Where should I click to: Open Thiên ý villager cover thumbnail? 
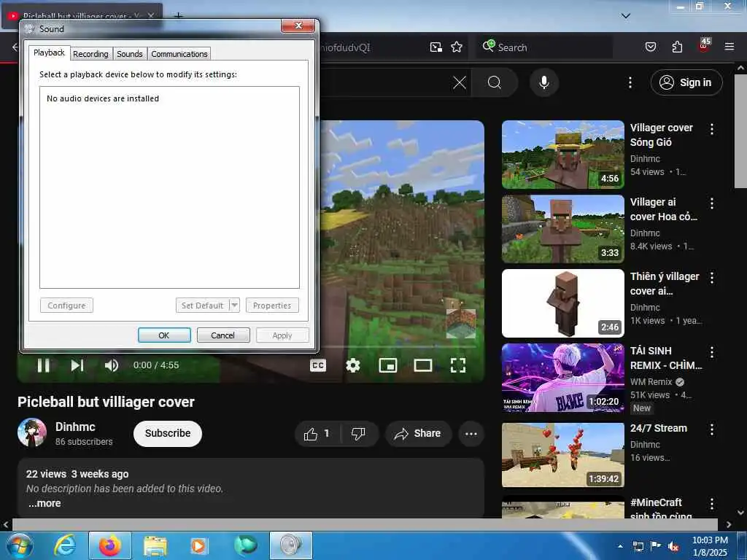click(562, 303)
